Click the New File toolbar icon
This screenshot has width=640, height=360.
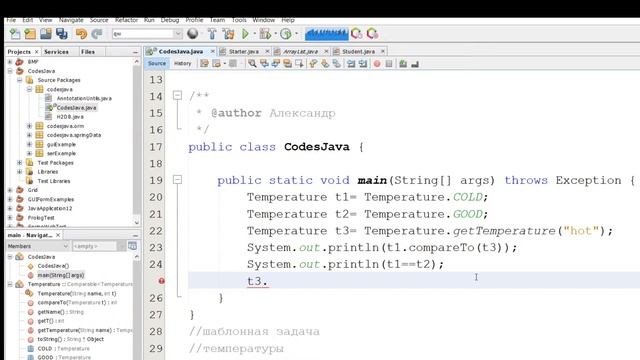pyautogui.click(x=15, y=34)
